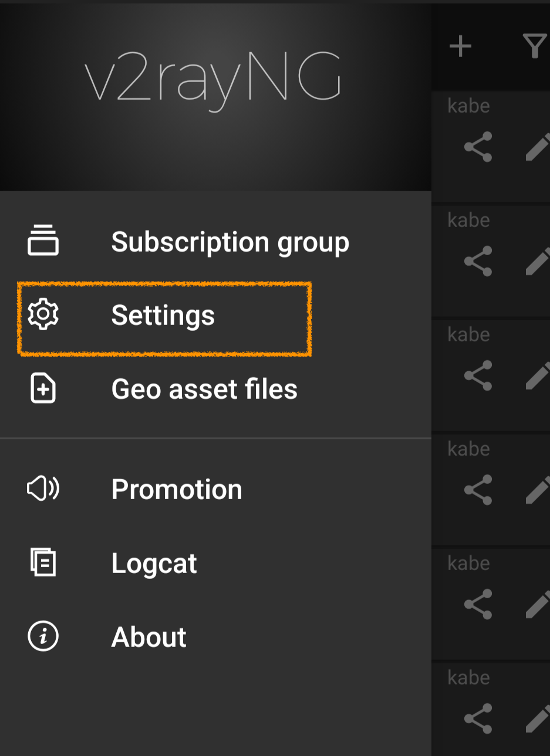Open Settings in the drawer

pyautogui.click(x=215, y=316)
